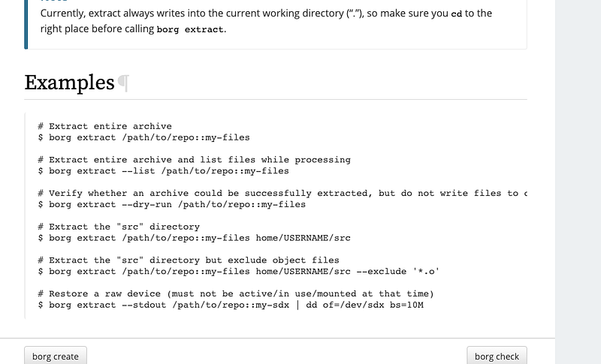
Task: Click the 'borg extract /path/to/repo::my-files' command line
Action: [x=143, y=137]
